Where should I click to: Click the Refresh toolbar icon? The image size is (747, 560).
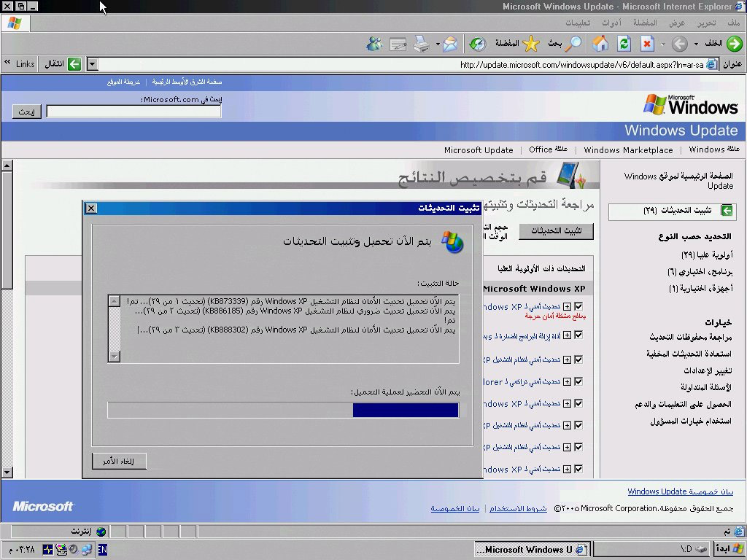coord(624,44)
